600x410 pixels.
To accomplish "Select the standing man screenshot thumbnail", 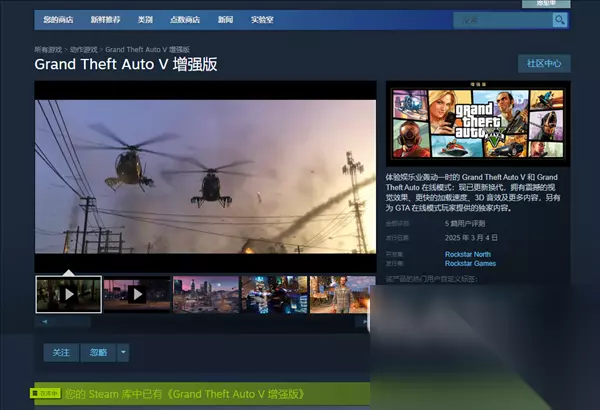I will [x=342, y=294].
